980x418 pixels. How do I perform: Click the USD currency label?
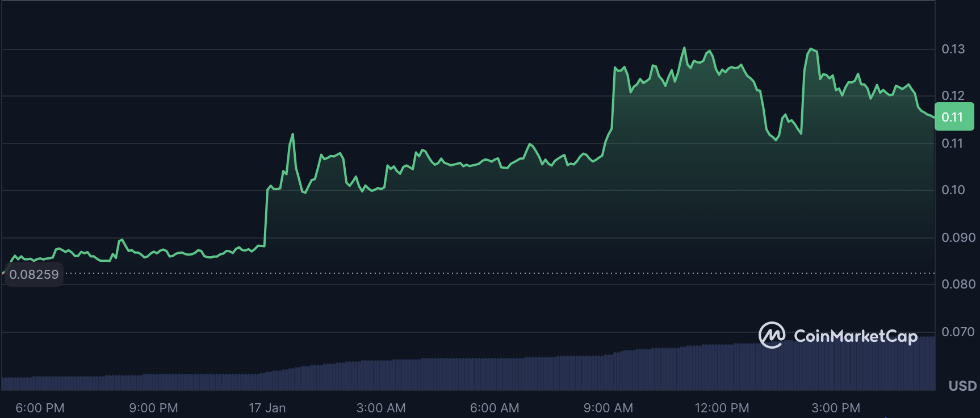(x=962, y=386)
